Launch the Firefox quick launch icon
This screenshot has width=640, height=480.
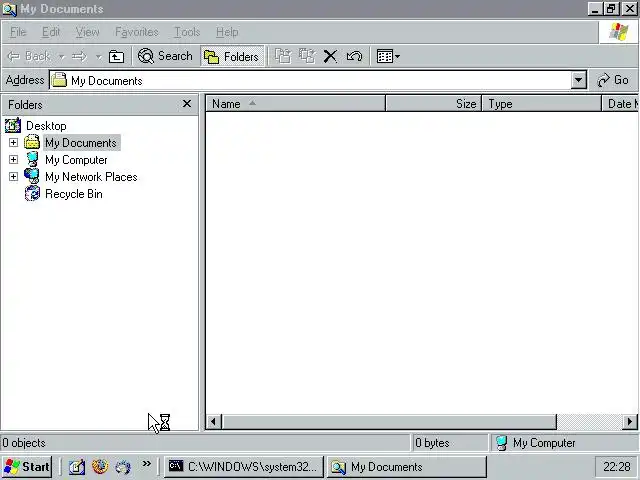(x=100, y=467)
